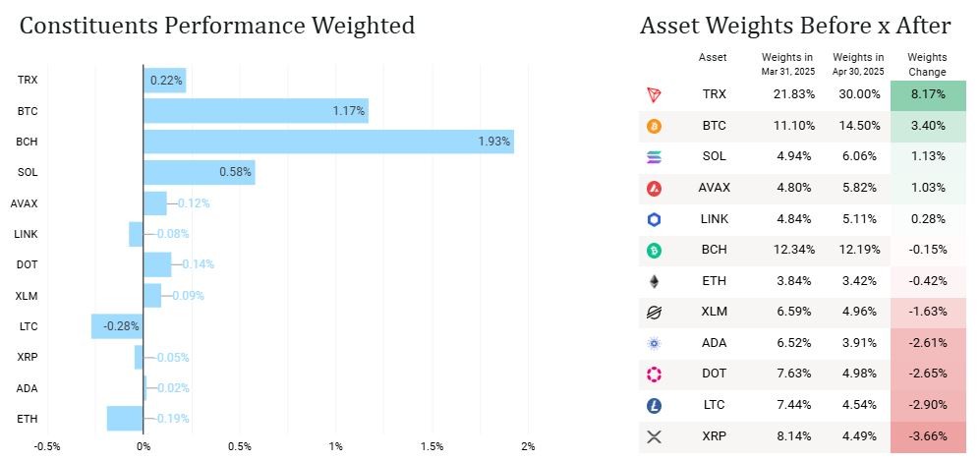980x461 pixels.
Task: Click the TRX coin icon in table
Action: coord(655,95)
